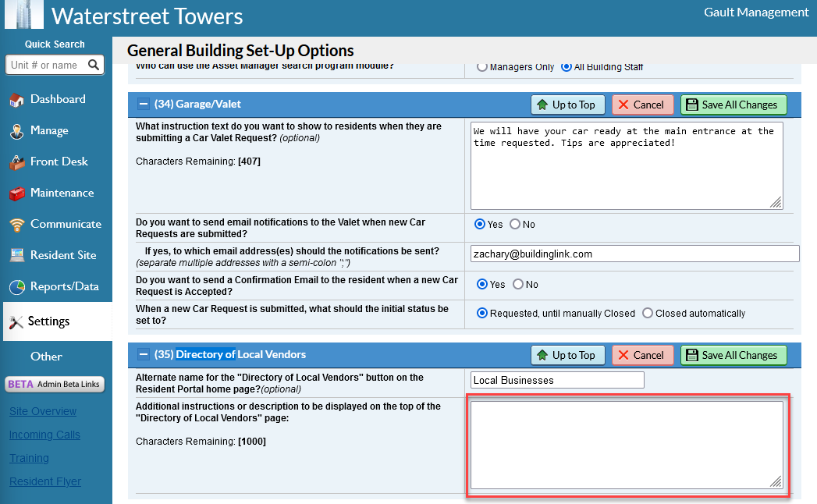Click Up to Top in Garage/Valet section
817x504 pixels.
click(x=567, y=105)
